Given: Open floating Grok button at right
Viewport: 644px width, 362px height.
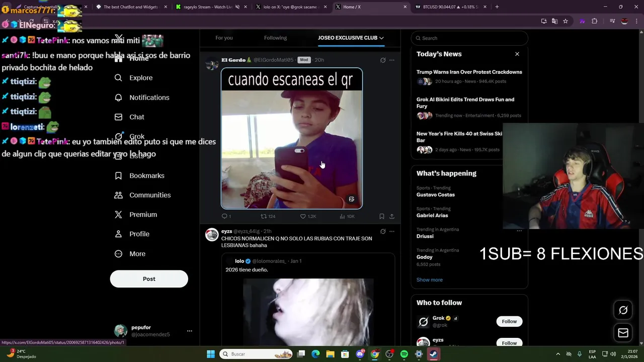Looking at the screenshot, I should tap(623, 310).
